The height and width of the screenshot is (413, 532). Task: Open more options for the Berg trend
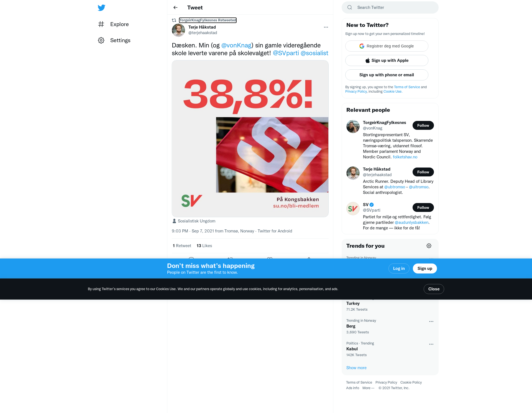coord(431,321)
